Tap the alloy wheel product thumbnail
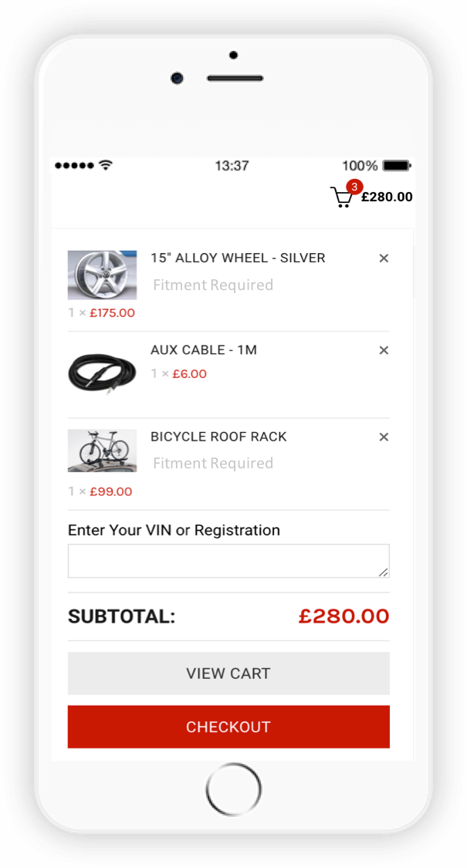 coord(102,275)
